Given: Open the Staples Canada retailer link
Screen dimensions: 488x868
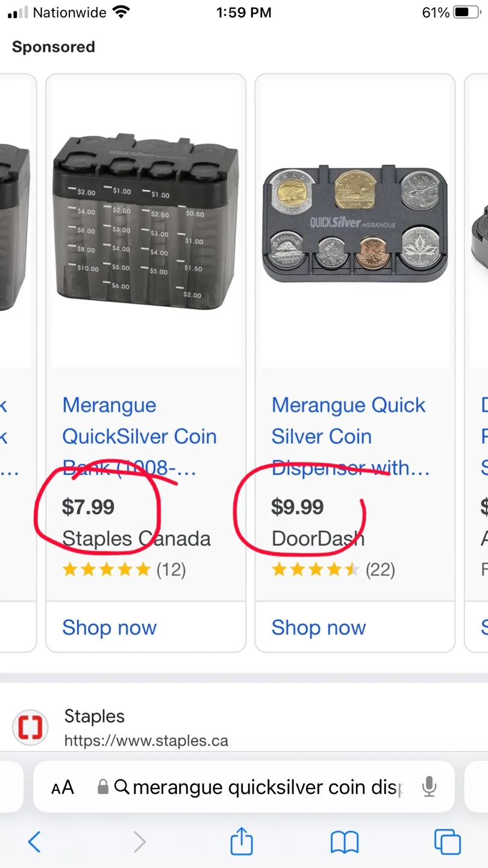Looking at the screenshot, I should (135, 538).
